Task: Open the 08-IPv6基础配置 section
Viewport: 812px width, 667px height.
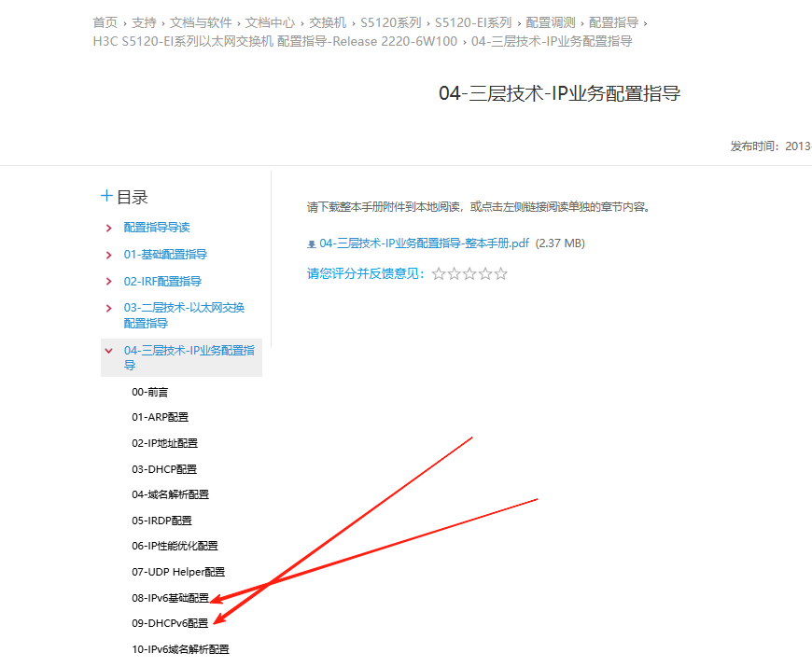Action: click(171, 598)
